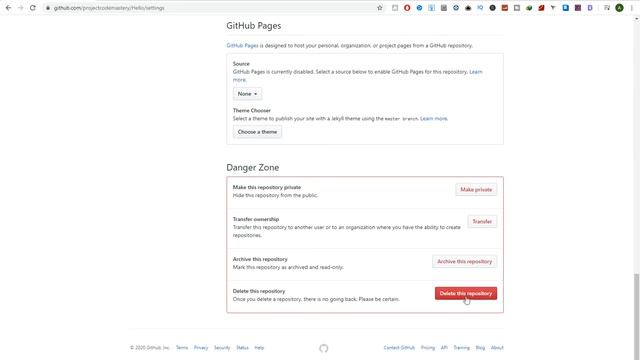Open the Status footer link

(242, 348)
